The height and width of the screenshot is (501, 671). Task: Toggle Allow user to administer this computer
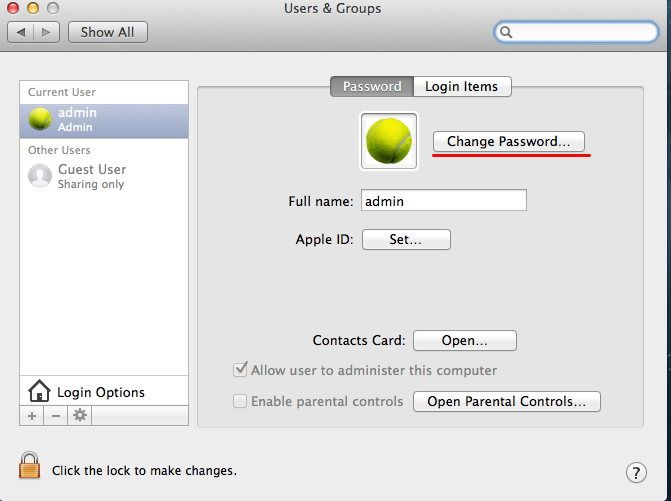click(x=240, y=370)
